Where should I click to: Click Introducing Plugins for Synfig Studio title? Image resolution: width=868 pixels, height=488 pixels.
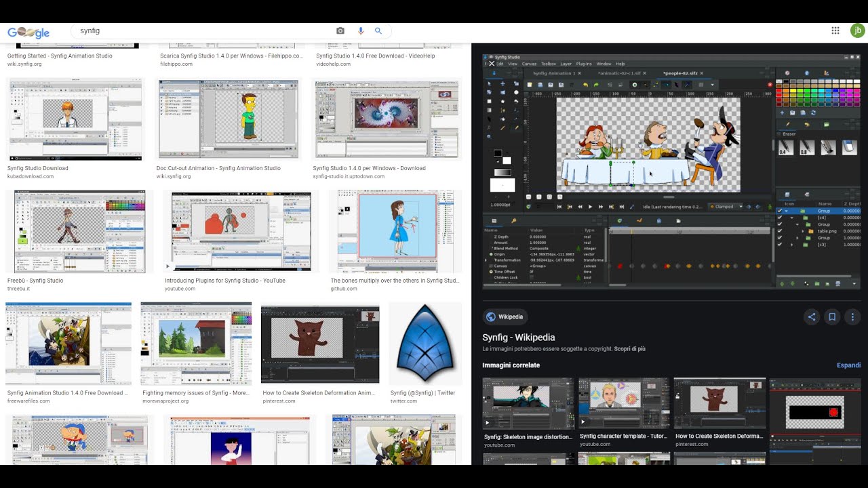tap(225, 281)
